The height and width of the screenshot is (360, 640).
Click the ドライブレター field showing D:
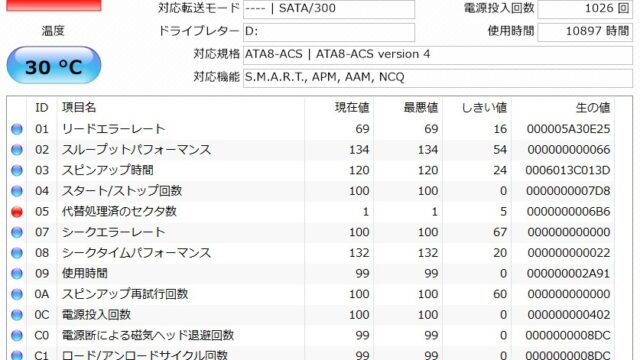[329, 32]
